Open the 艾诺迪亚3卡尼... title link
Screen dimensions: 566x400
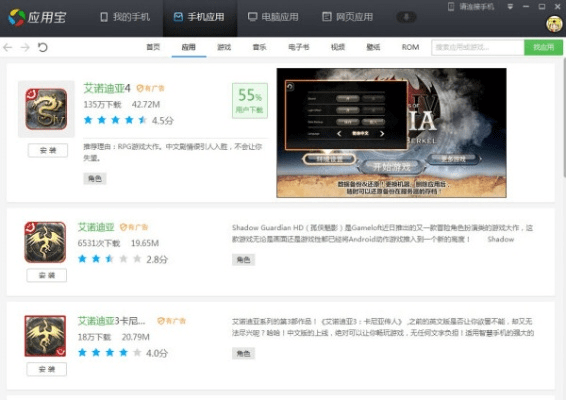(x=112, y=321)
